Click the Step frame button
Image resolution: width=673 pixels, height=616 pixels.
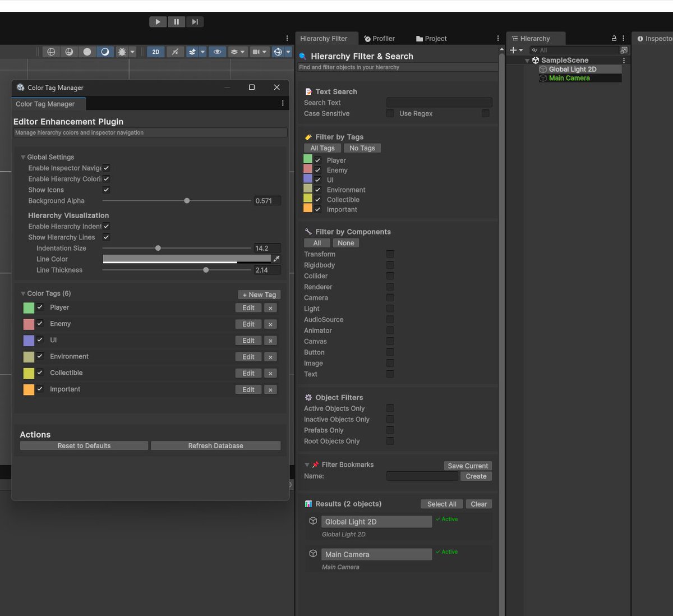[x=195, y=22]
